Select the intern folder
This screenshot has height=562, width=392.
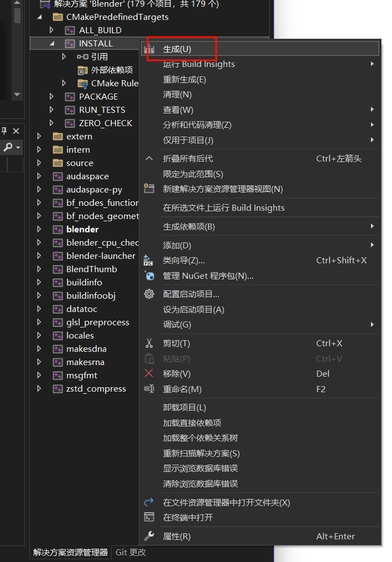pyautogui.click(x=78, y=150)
